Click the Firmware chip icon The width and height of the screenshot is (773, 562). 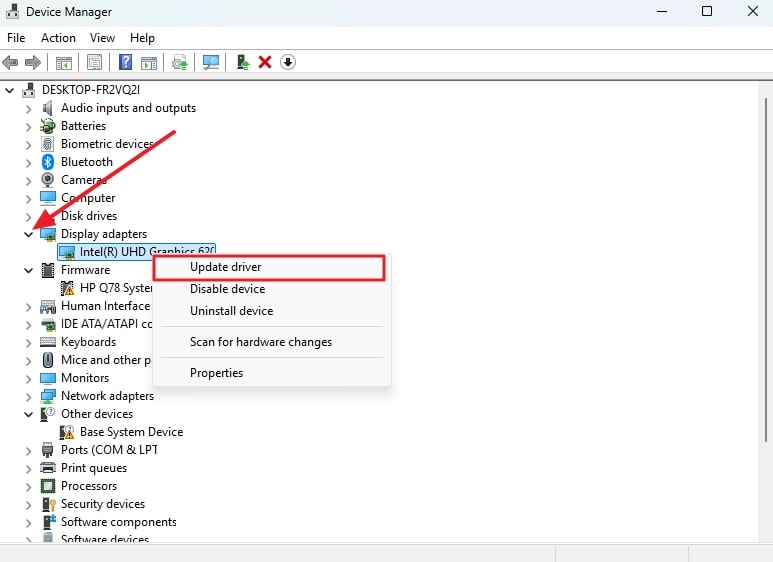tap(48, 270)
